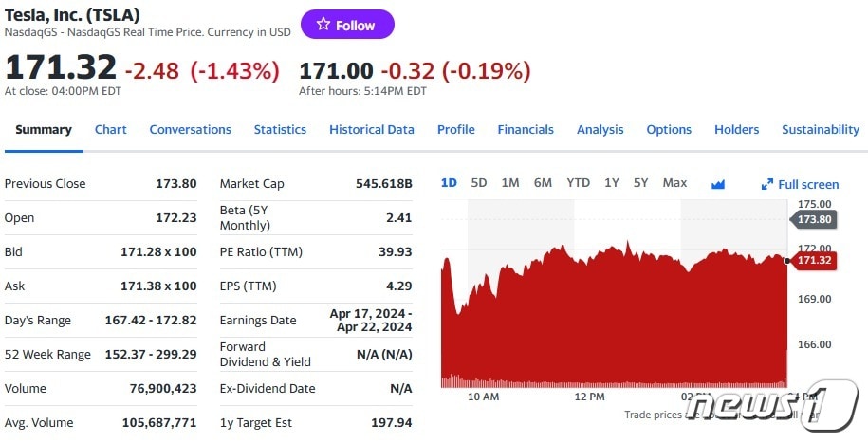Select the 5D chart range
The width and height of the screenshot is (868, 443).
(x=478, y=183)
